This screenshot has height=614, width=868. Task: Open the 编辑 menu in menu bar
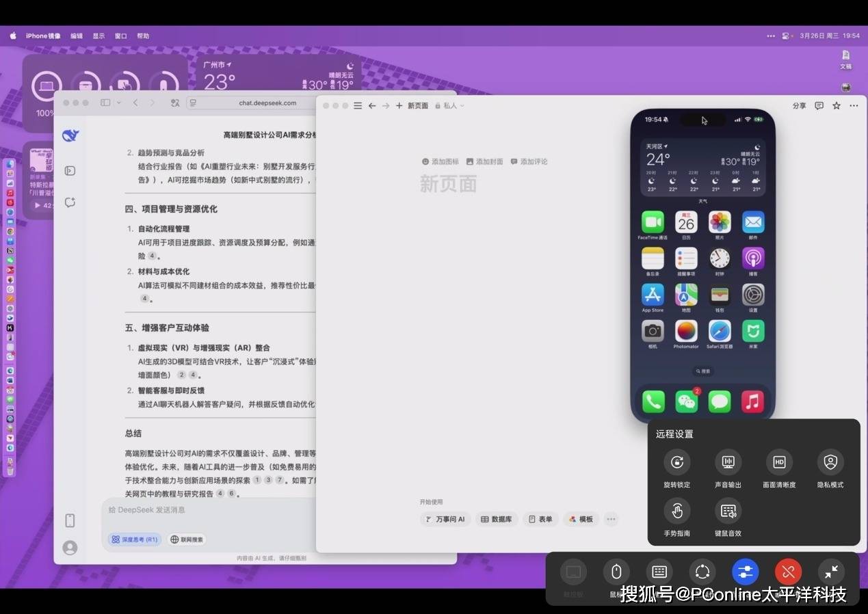coord(77,36)
